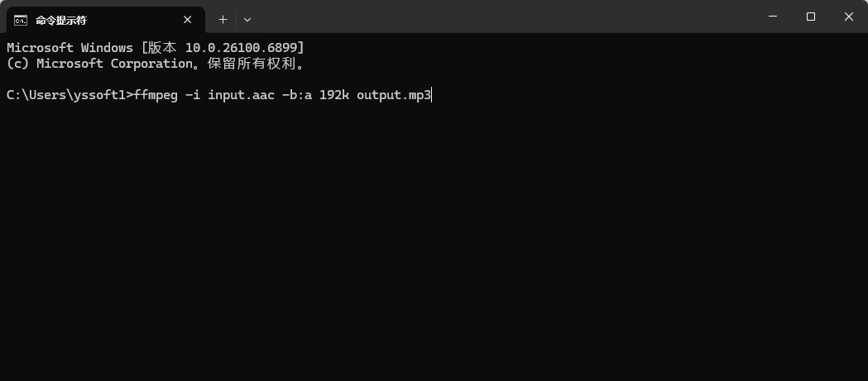Click the -b:a option text
The image size is (868, 381).
[297, 95]
